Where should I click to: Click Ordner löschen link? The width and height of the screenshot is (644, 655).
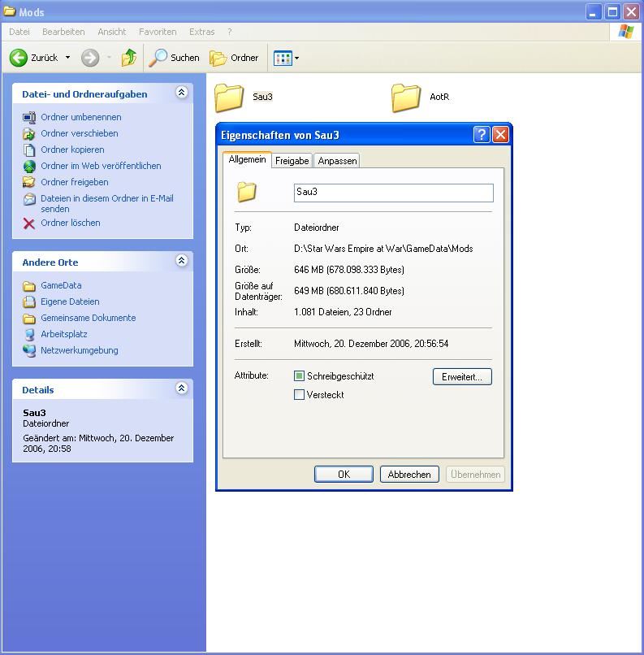point(71,223)
